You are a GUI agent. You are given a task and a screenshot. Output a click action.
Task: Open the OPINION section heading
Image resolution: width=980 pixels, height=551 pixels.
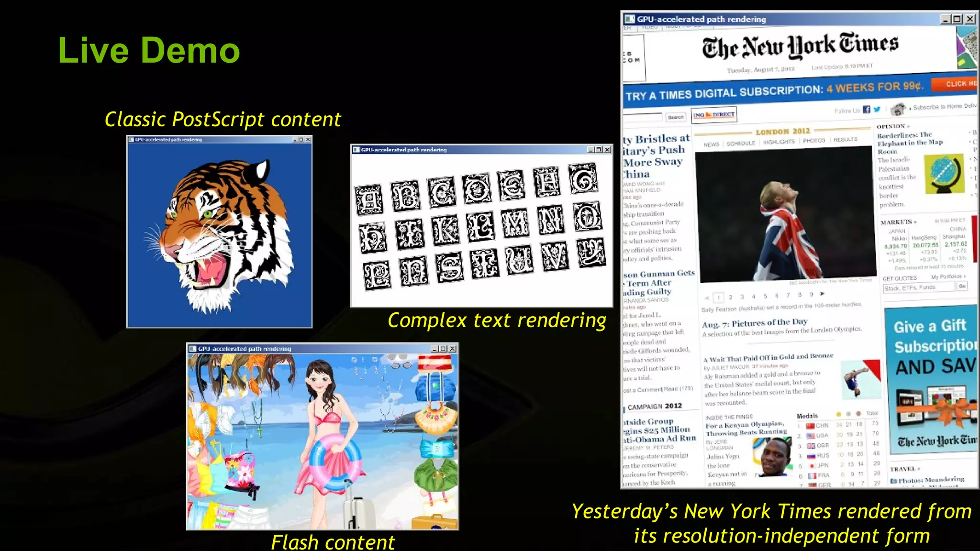point(893,126)
